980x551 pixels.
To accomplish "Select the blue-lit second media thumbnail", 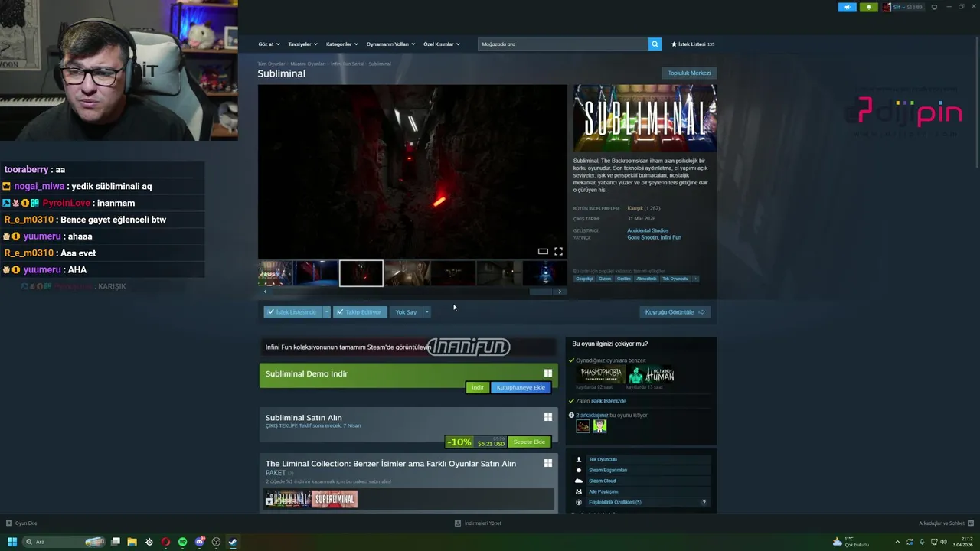I will [x=316, y=273].
